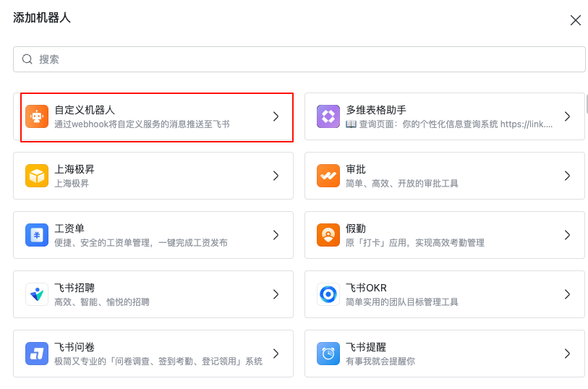588x389 pixels.
Task: Click the yellow 上海极昇 cube icon
Action: 37,176
